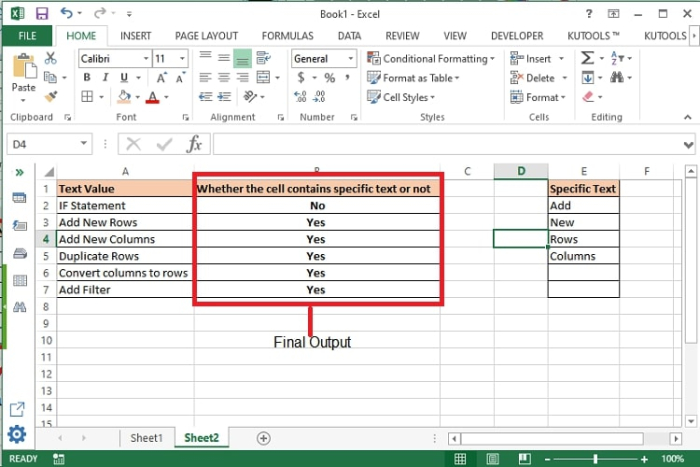Viewport: 700px width, 467px height.
Task: Click the formula bar input field
Action: coord(447,144)
